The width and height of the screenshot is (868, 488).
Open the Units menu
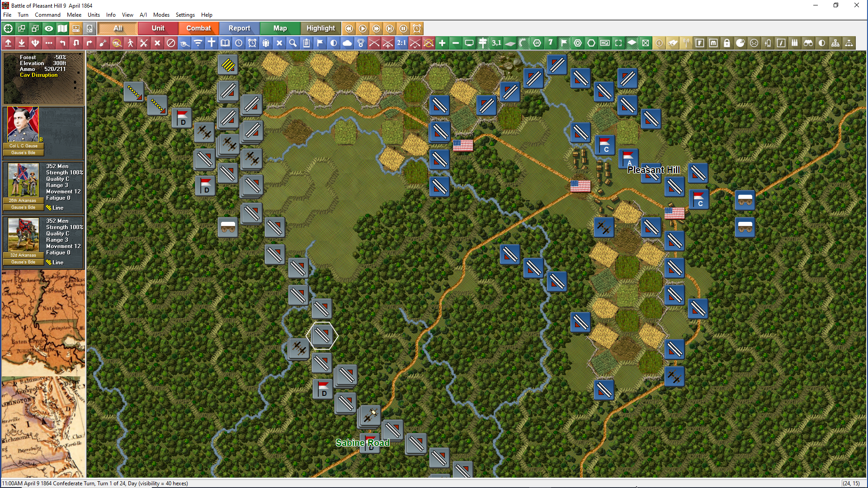pos(94,15)
